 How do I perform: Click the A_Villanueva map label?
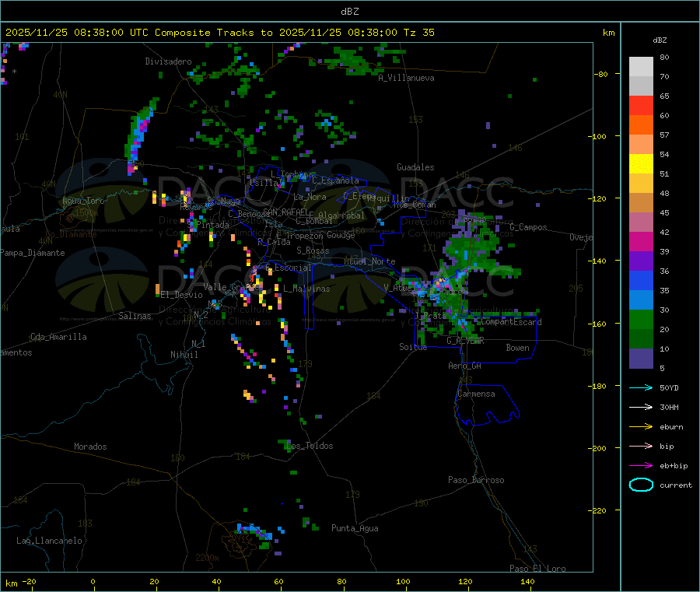coord(406,78)
